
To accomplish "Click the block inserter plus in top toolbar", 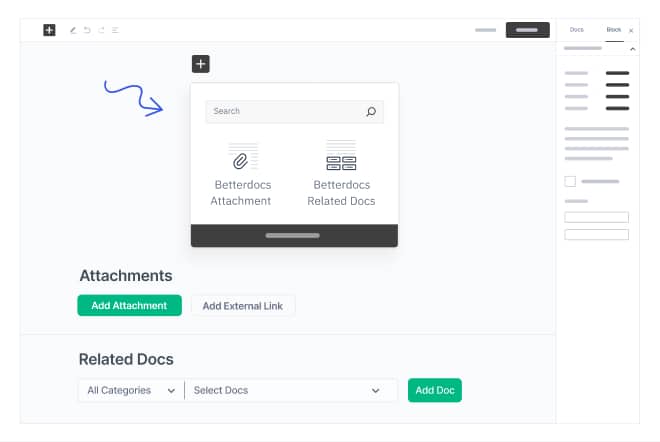I will coord(49,30).
